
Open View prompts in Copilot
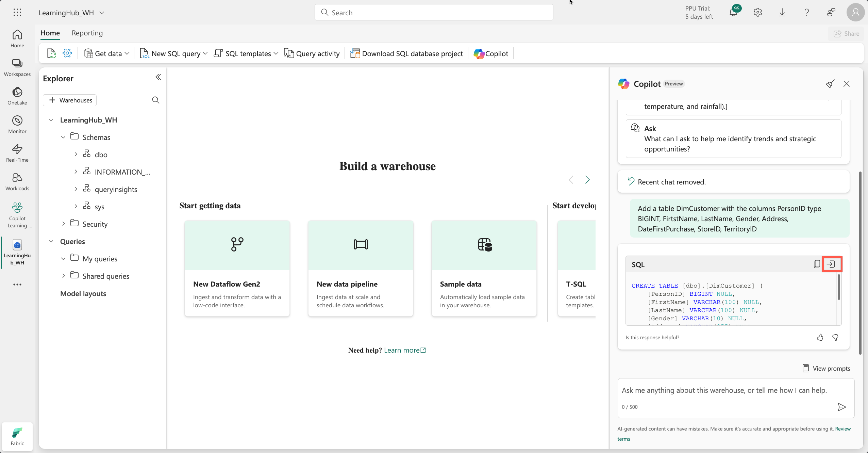tap(826, 369)
